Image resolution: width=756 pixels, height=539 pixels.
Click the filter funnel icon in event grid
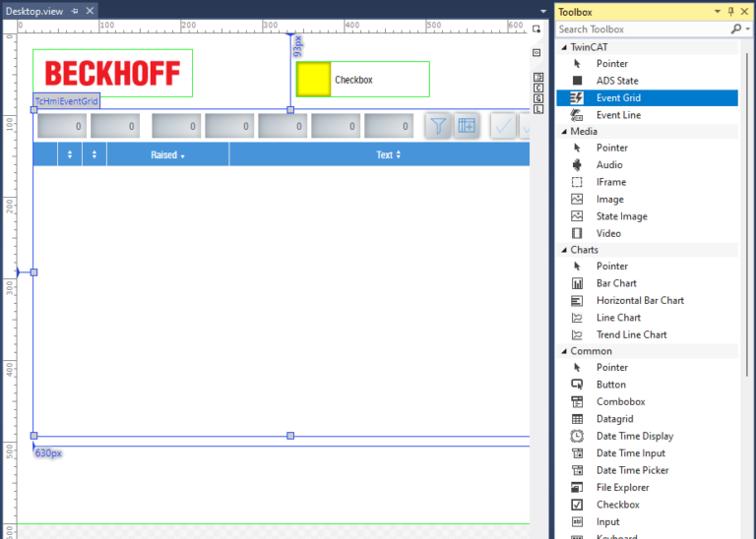point(439,126)
